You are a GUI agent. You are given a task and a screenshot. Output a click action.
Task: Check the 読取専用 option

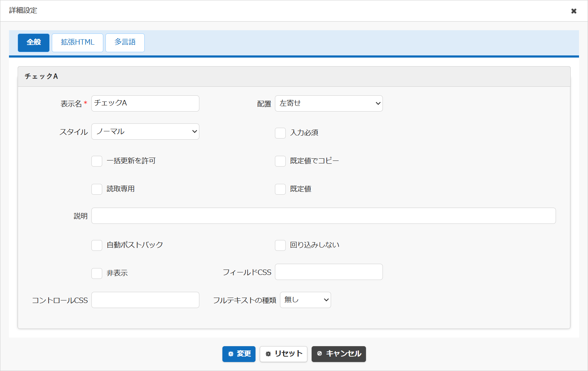[x=97, y=189]
